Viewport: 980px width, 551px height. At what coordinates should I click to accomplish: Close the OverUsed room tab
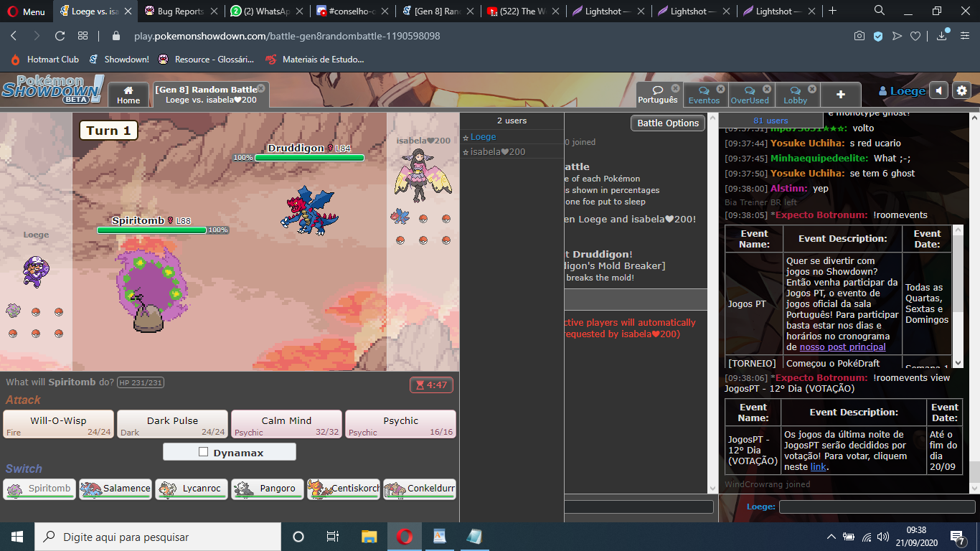point(767,89)
